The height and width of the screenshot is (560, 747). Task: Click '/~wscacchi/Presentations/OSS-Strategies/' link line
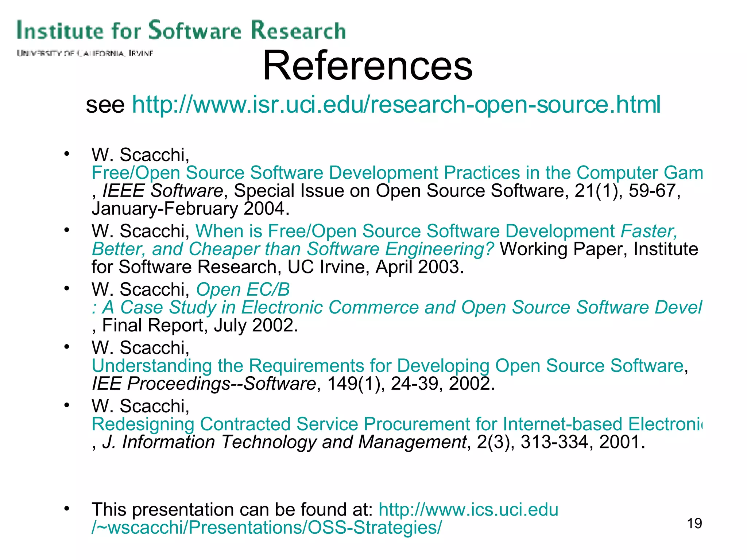267,527
